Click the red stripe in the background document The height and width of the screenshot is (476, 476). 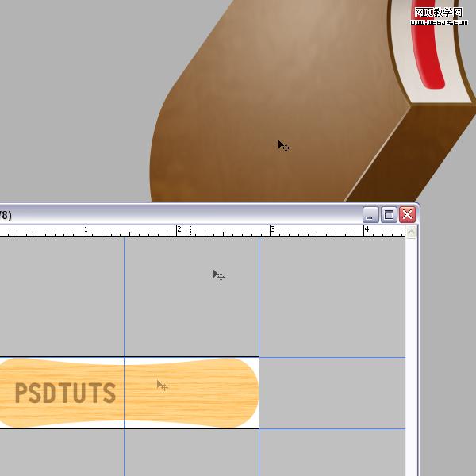click(427, 45)
